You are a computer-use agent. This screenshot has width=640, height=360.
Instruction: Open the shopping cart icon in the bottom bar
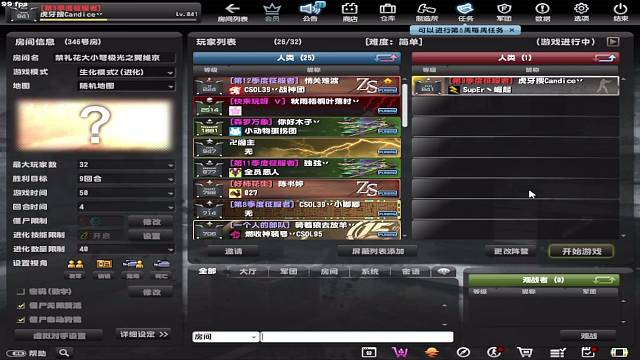click(525, 352)
